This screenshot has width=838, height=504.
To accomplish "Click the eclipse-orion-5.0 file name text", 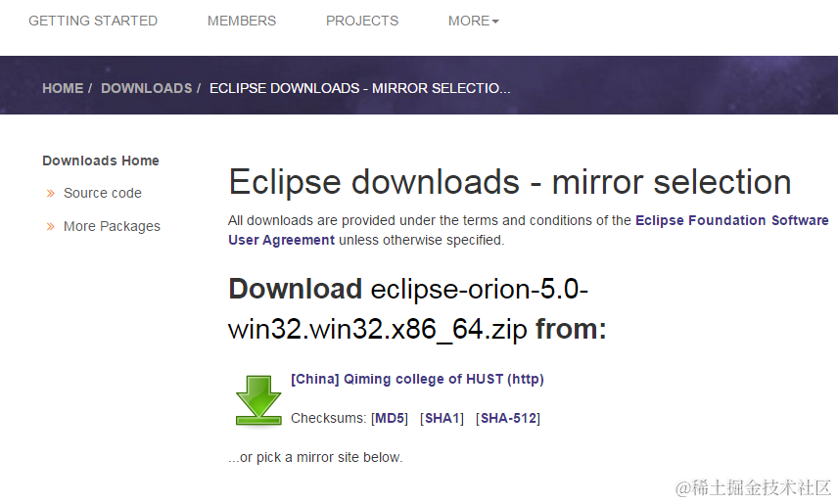I will click(408, 309).
